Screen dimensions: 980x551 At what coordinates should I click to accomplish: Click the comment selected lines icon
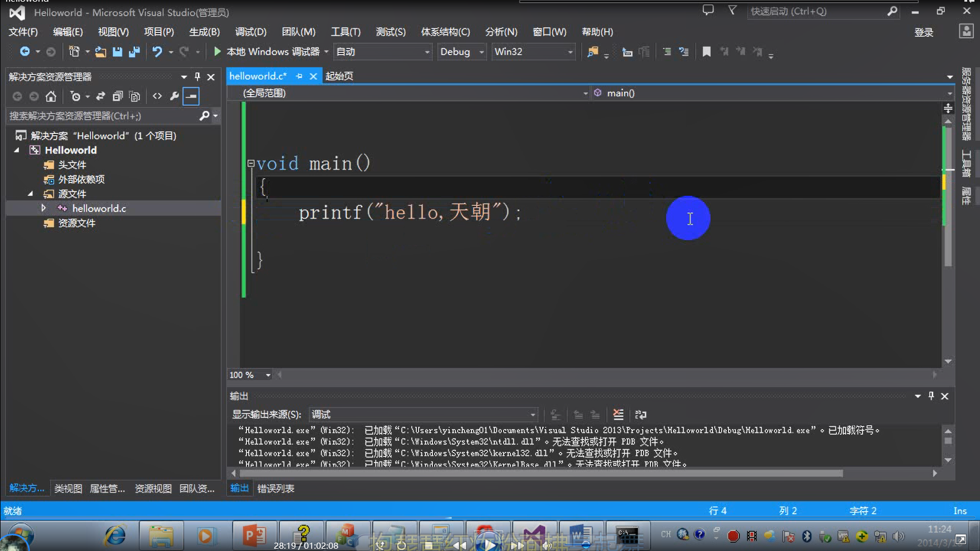pyautogui.click(x=667, y=52)
